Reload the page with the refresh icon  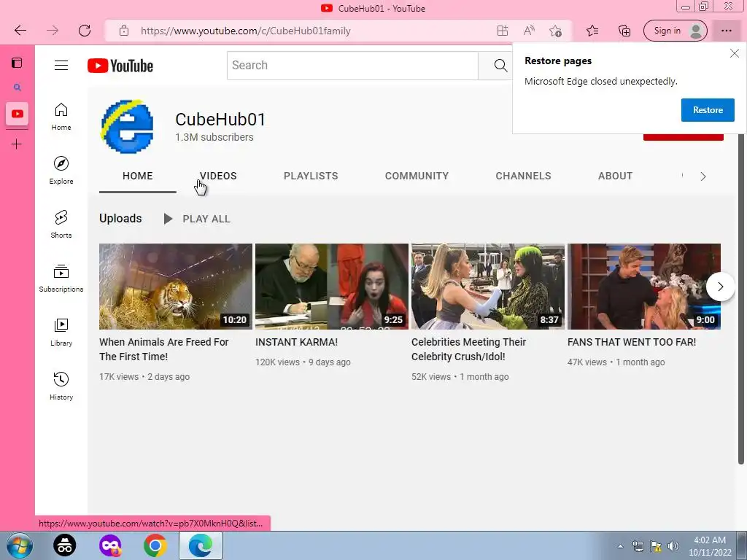[85, 31]
